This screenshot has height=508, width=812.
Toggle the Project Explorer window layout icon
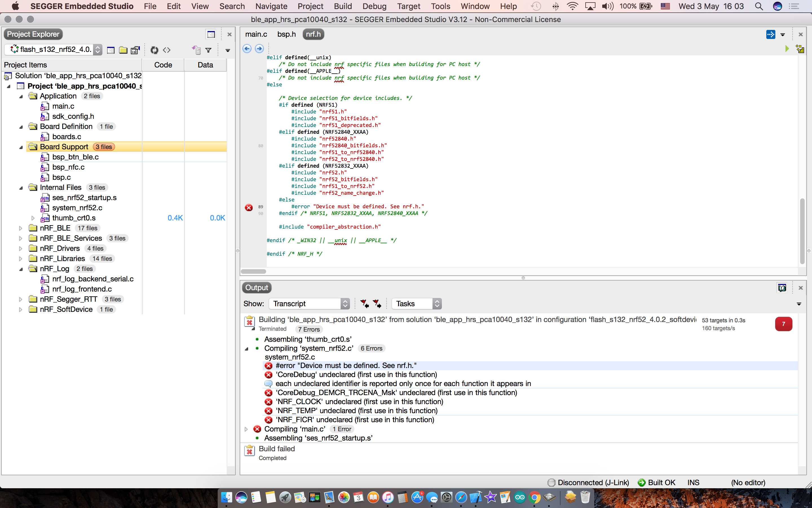tap(211, 34)
